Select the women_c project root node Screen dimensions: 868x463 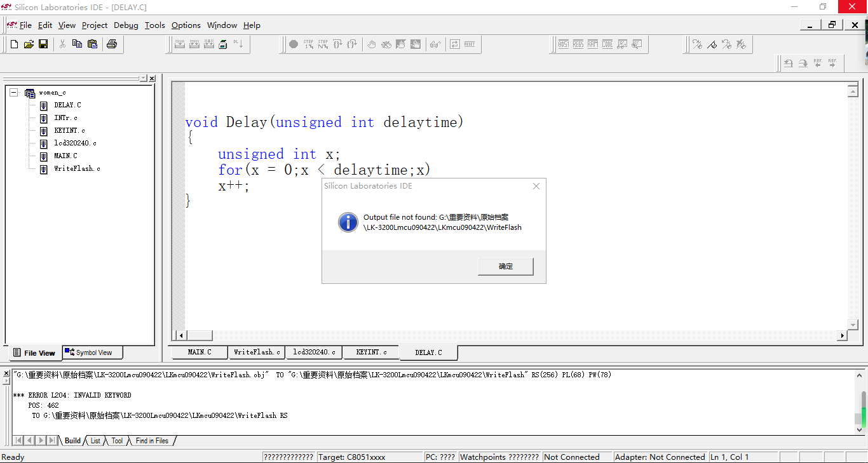52,93
